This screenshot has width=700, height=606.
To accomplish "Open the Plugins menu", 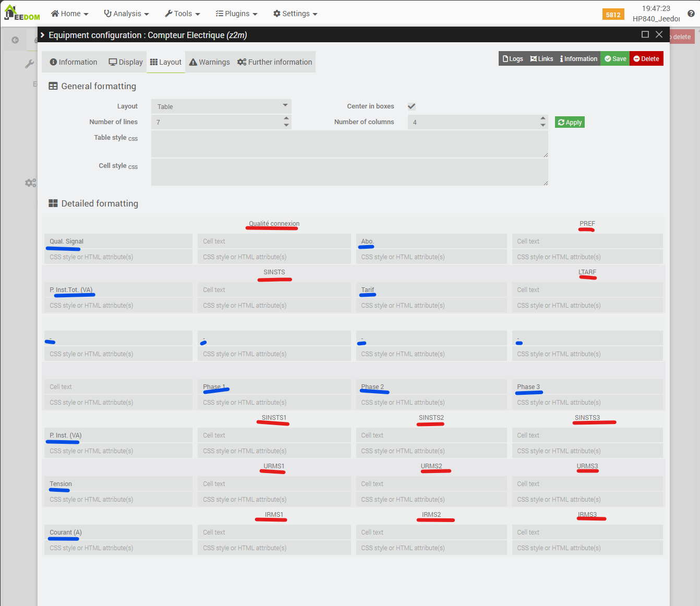I will coord(237,14).
